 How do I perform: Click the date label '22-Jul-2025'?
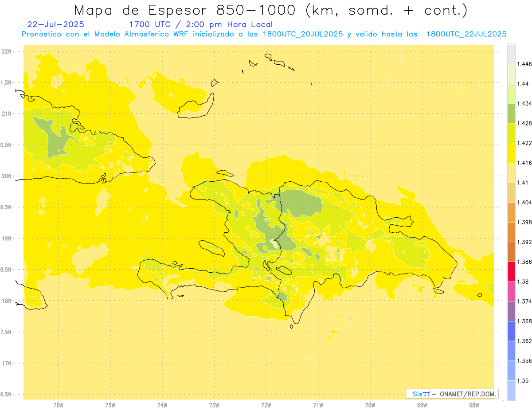[55, 24]
